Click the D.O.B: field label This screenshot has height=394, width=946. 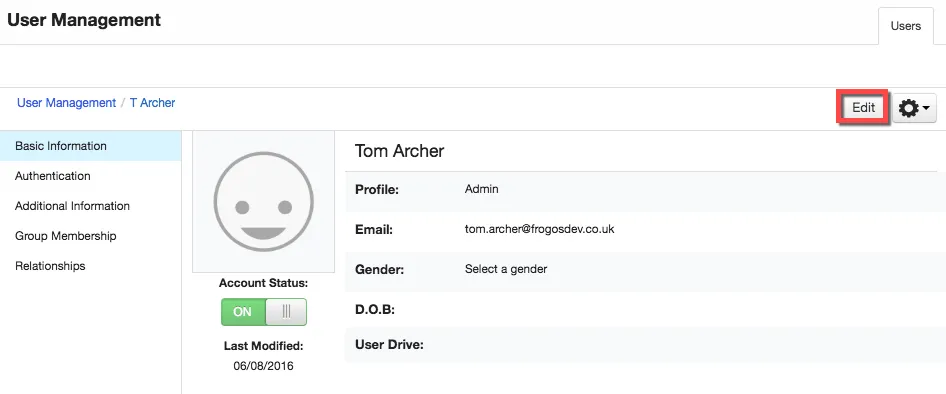[375, 310]
